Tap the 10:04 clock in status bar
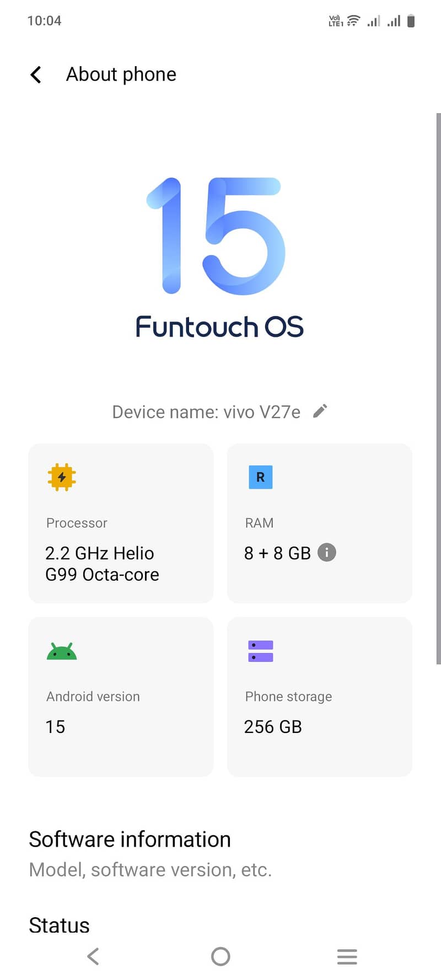 point(44,21)
